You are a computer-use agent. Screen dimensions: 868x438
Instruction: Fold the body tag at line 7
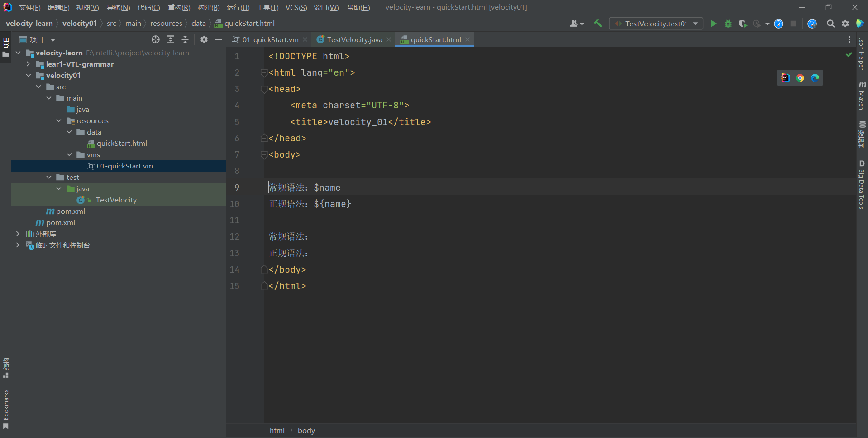(x=264, y=155)
